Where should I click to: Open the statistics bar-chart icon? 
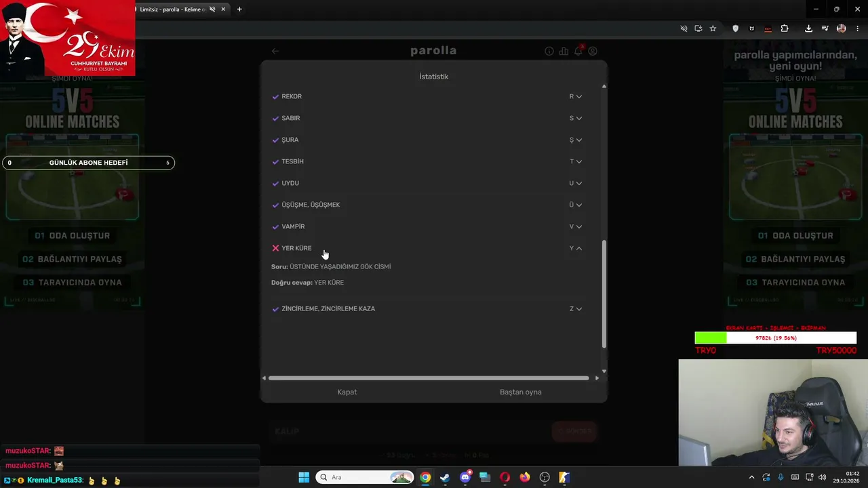click(564, 51)
